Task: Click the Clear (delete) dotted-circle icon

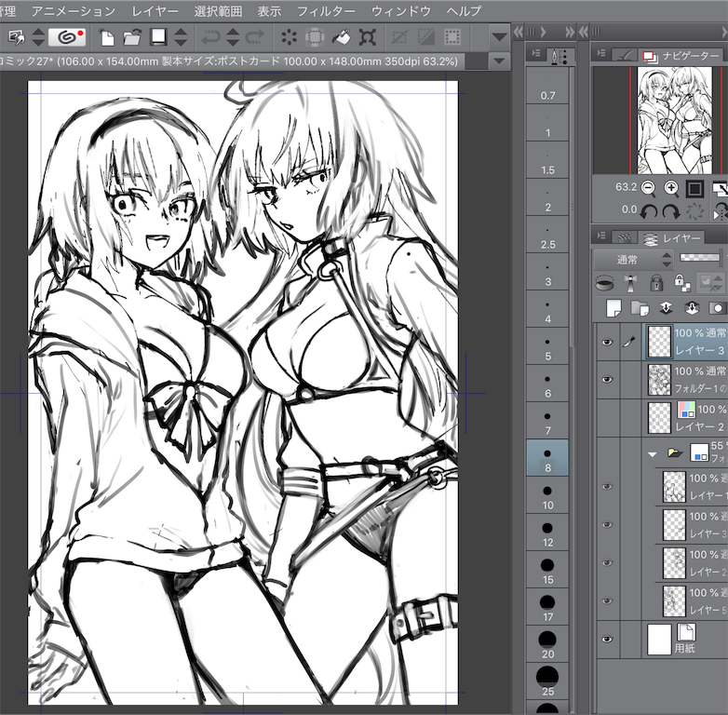Action: point(289,37)
